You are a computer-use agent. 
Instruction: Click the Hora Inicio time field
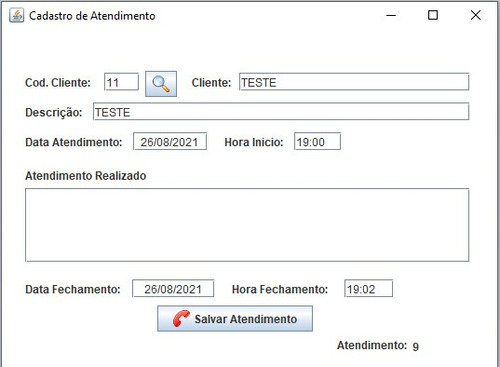pyautogui.click(x=317, y=142)
